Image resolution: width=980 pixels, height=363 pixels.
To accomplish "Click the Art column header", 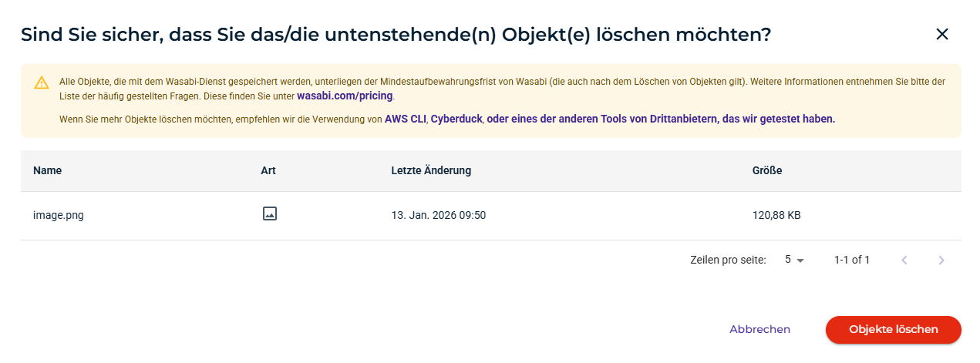I will tap(268, 170).
